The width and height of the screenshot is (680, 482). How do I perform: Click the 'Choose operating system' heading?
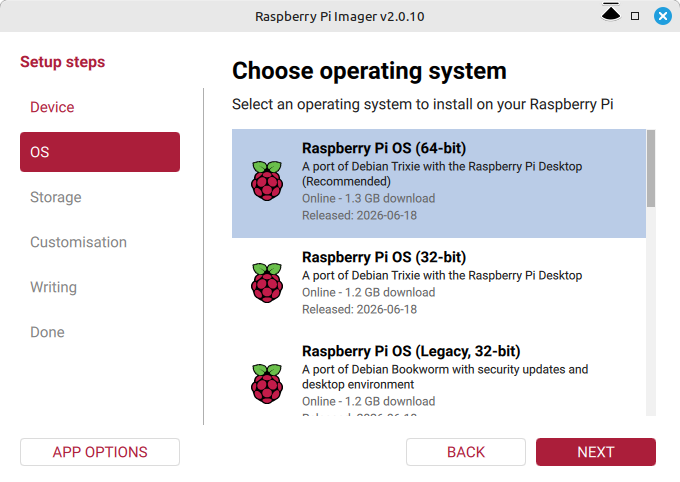click(369, 71)
